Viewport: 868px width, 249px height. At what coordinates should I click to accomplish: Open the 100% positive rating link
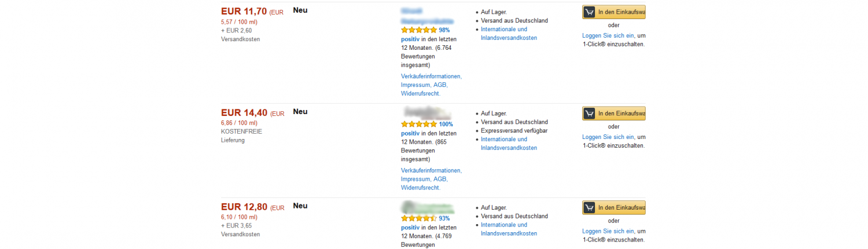[446, 124]
